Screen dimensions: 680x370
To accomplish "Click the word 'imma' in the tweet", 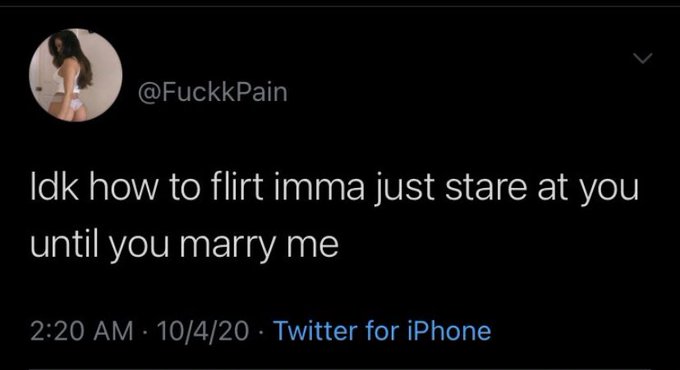I will pyautogui.click(x=319, y=188).
